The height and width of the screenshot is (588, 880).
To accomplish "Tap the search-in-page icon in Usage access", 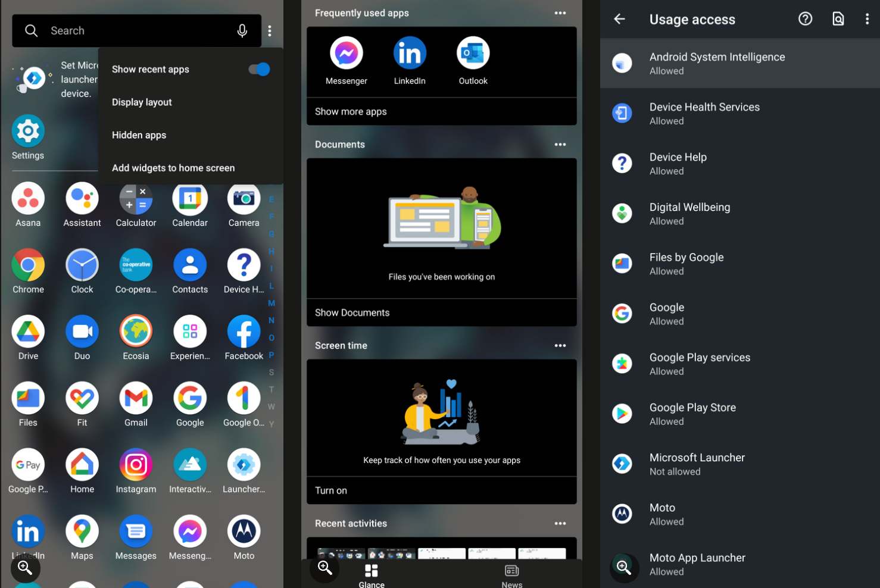I will pyautogui.click(x=838, y=19).
